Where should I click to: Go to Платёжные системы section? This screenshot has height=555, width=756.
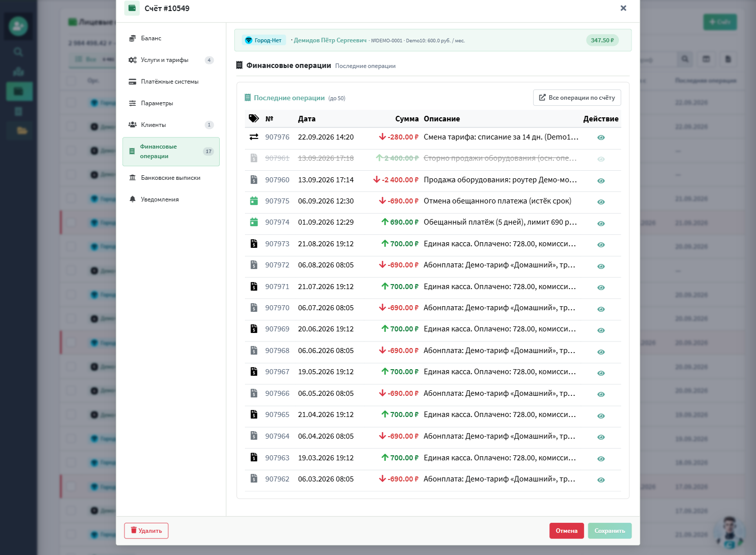pyautogui.click(x=171, y=82)
